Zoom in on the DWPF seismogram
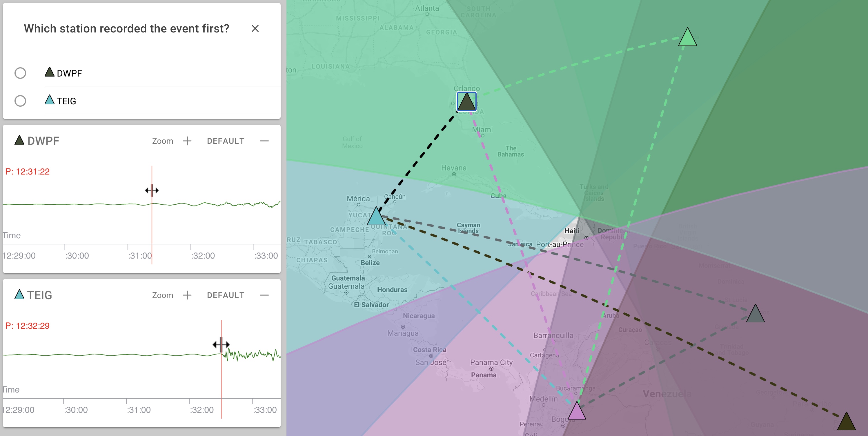 [187, 141]
